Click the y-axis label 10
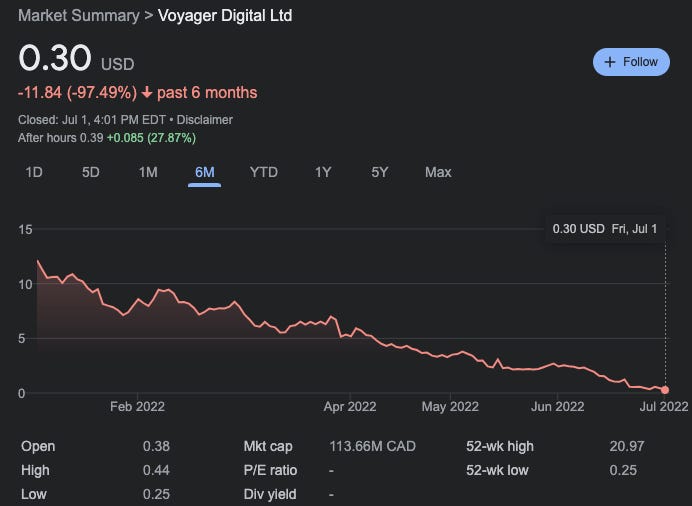Viewport: 692px width, 506px height. [x=26, y=284]
